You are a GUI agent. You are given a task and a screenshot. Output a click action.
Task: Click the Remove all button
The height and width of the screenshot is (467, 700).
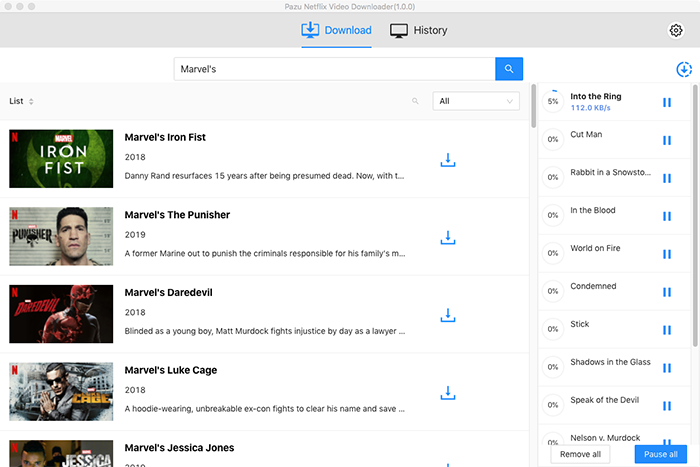pos(580,454)
